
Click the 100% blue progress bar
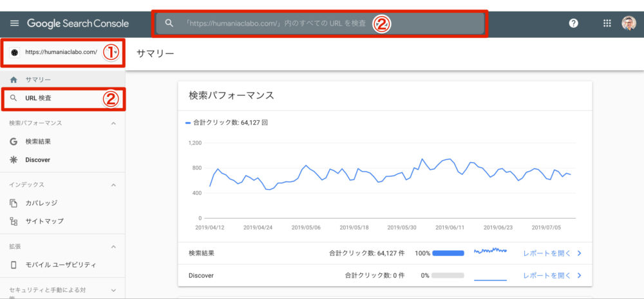(x=448, y=253)
